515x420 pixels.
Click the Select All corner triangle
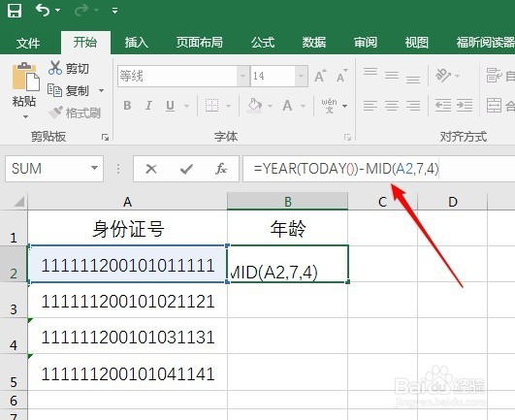pyautogui.click(x=19, y=202)
